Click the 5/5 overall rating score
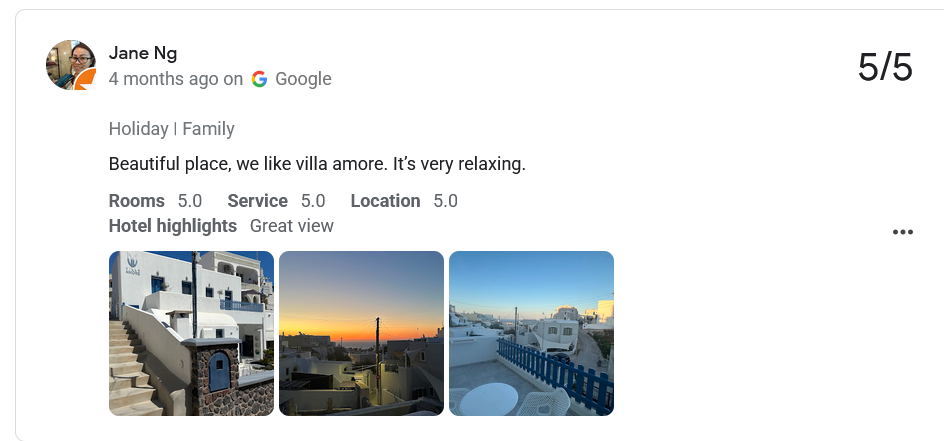The width and height of the screenshot is (944, 441). point(885,67)
